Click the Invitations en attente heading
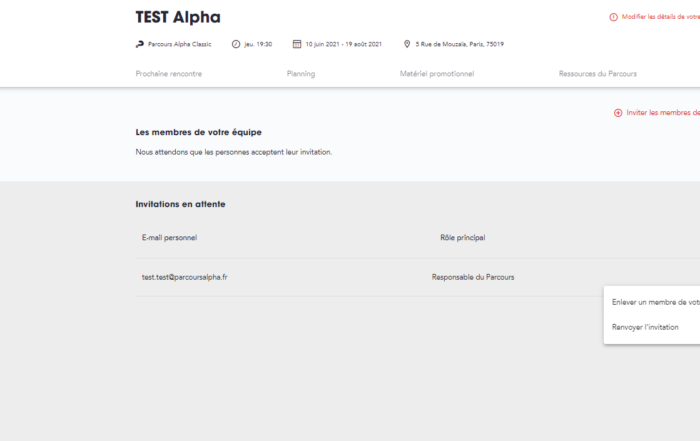700x441 pixels. (180, 204)
